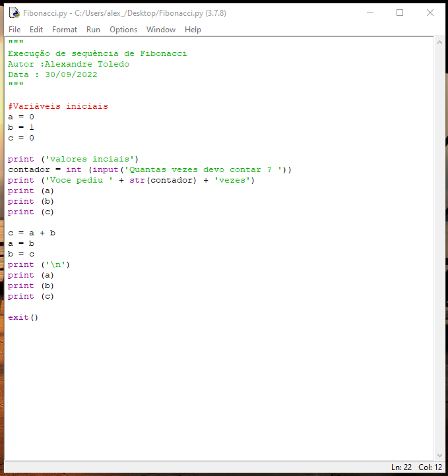
Task: Open the Run menu
Action: coord(93,30)
